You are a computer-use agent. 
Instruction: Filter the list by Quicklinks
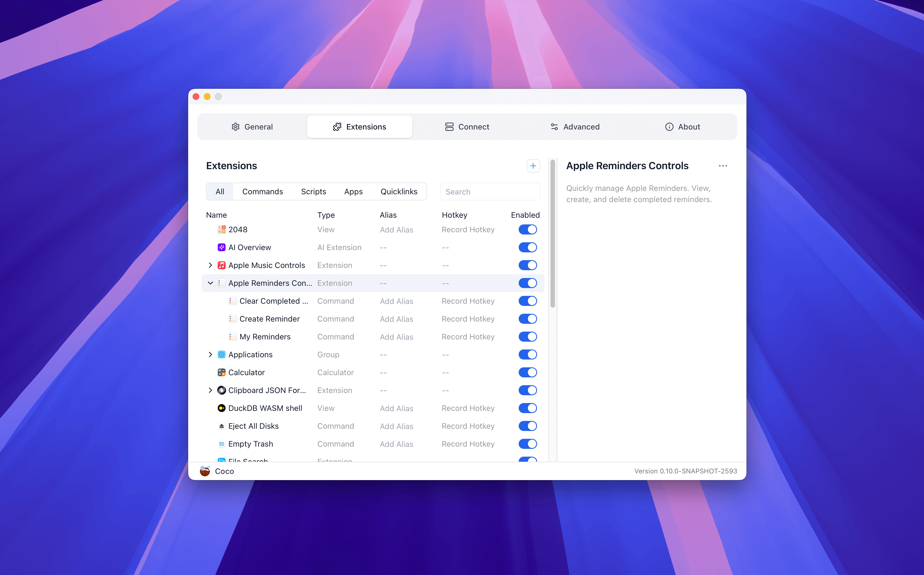pyautogui.click(x=399, y=192)
